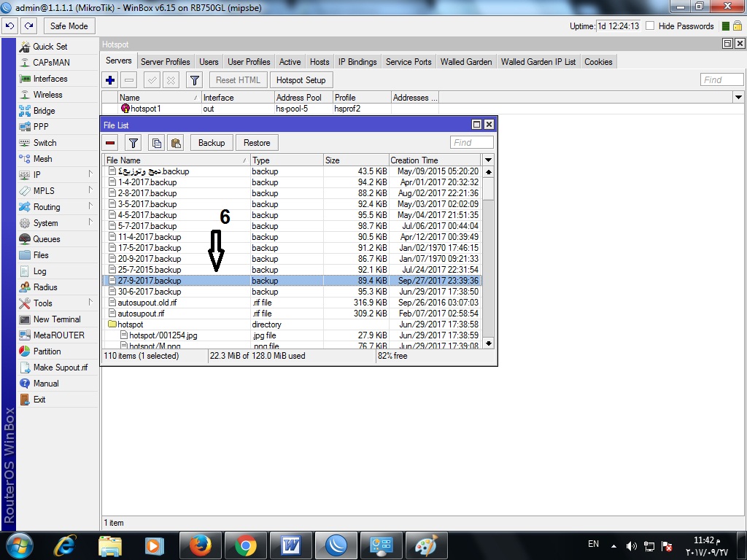747x560 pixels.
Task: Click the File List scrollbar up arrow
Action: (488, 172)
